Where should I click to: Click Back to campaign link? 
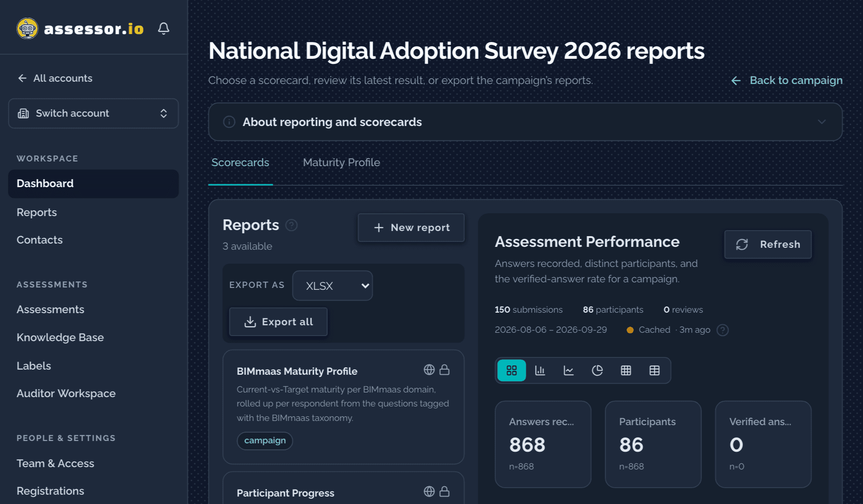coord(787,80)
